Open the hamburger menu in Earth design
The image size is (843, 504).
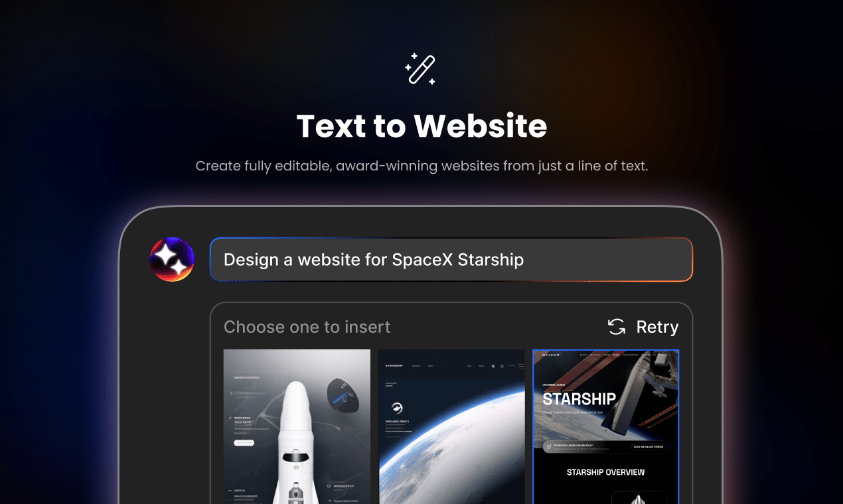tap(520, 365)
